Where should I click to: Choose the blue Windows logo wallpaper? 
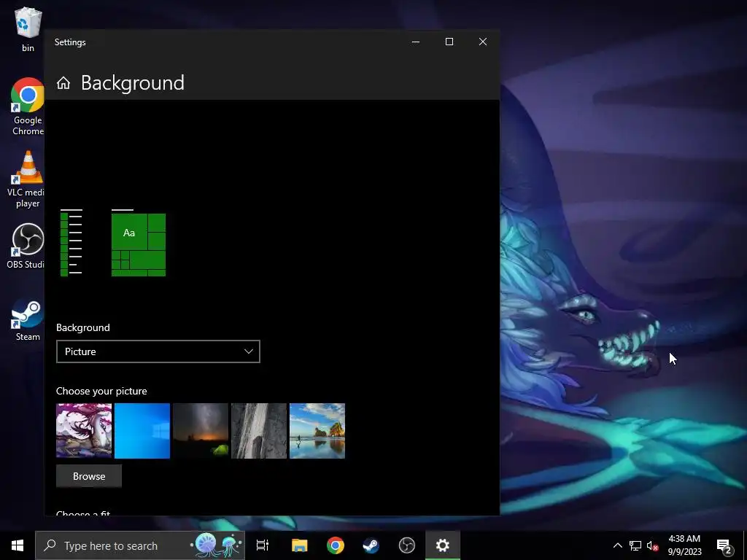142,431
